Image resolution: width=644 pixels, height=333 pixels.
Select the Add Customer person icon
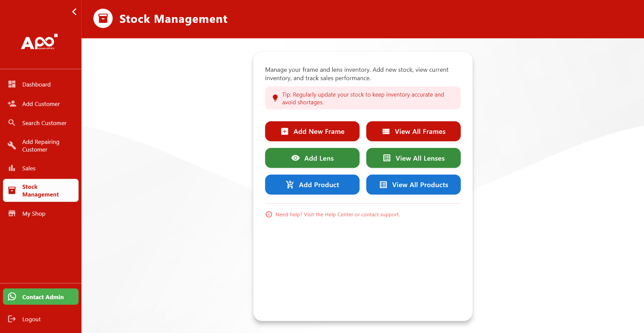[x=12, y=104]
